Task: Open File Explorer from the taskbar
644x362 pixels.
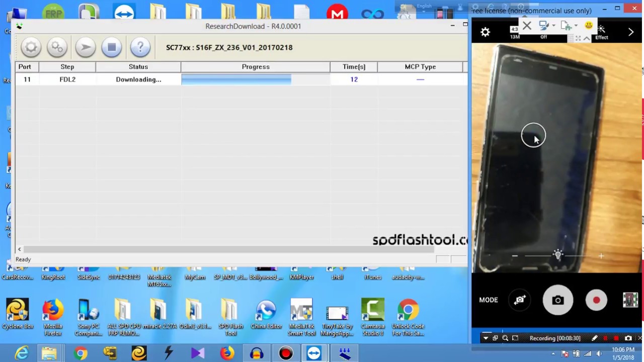Action: (49, 353)
